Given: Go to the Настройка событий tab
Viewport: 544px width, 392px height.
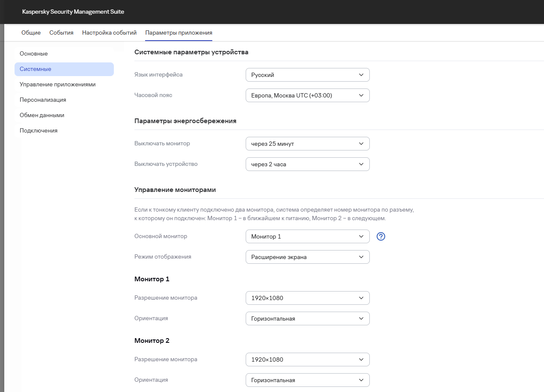Looking at the screenshot, I should [109, 33].
